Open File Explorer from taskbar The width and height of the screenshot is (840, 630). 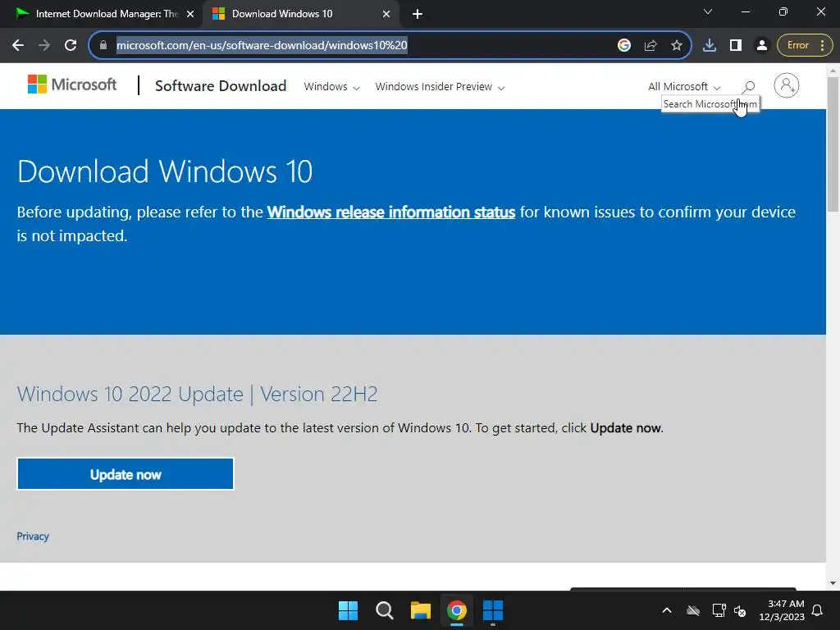(421, 610)
